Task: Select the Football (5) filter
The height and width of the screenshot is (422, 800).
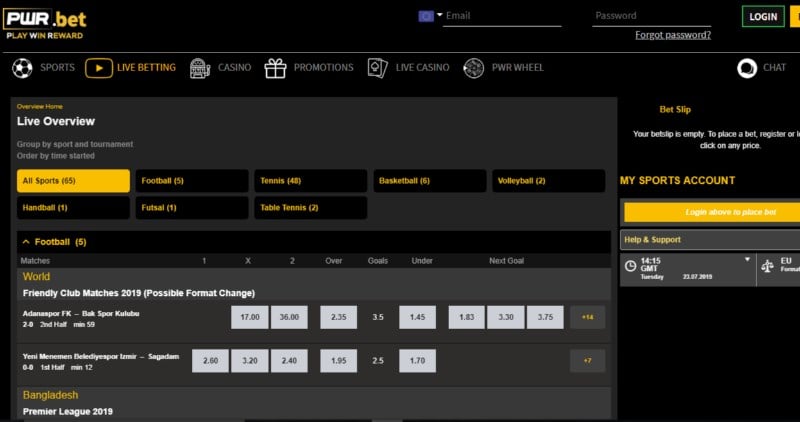Action: [x=192, y=181]
